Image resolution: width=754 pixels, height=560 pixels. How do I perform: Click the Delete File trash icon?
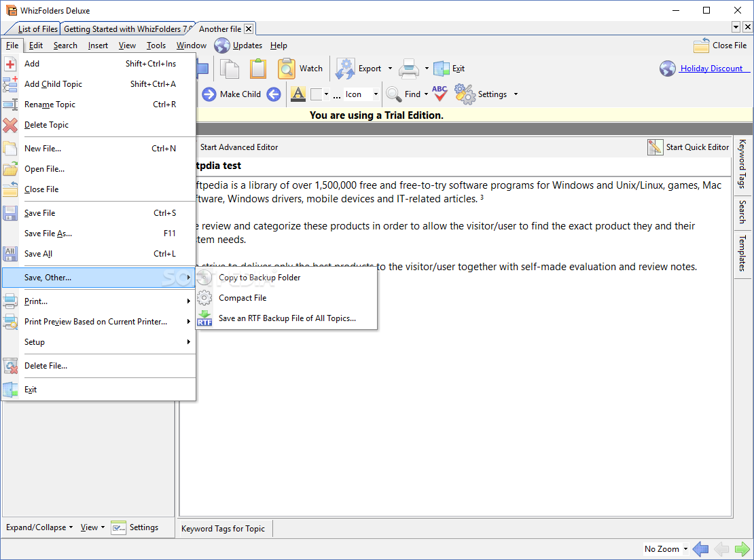click(x=10, y=366)
